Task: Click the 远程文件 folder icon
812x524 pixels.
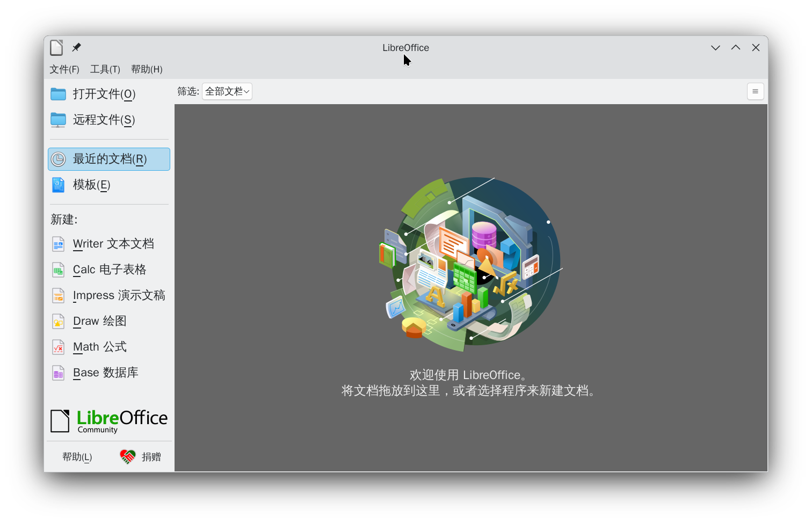Action: click(57, 120)
